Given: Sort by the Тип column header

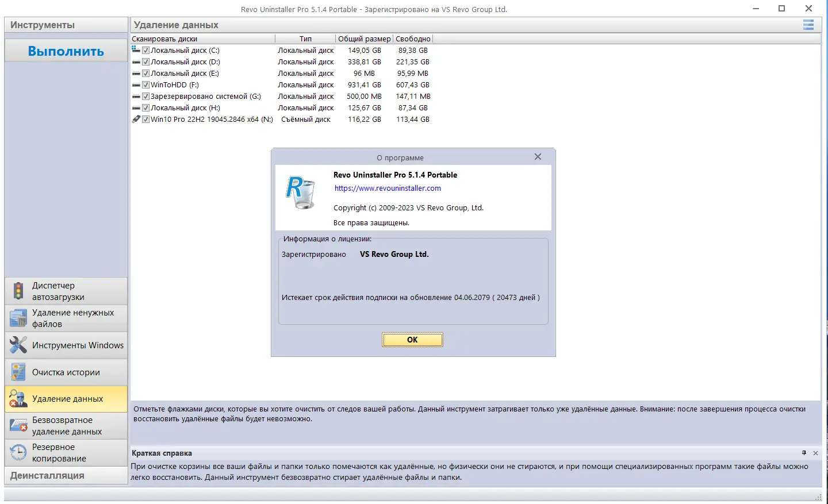Looking at the screenshot, I should (x=305, y=39).
